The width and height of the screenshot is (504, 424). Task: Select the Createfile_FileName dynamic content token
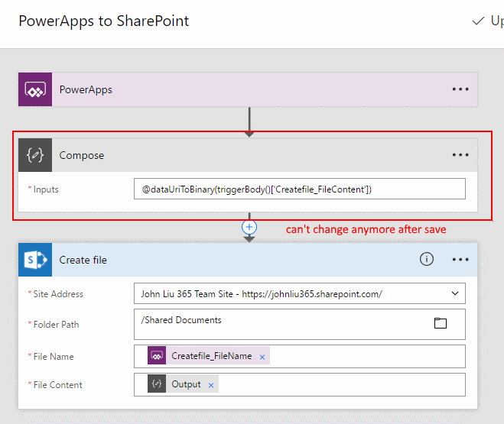click(x=211, y=356)
